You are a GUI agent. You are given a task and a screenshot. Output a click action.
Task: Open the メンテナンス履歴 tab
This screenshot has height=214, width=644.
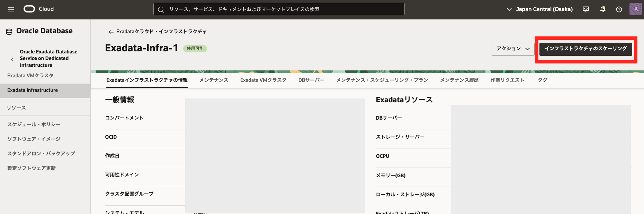coord(459,80)
